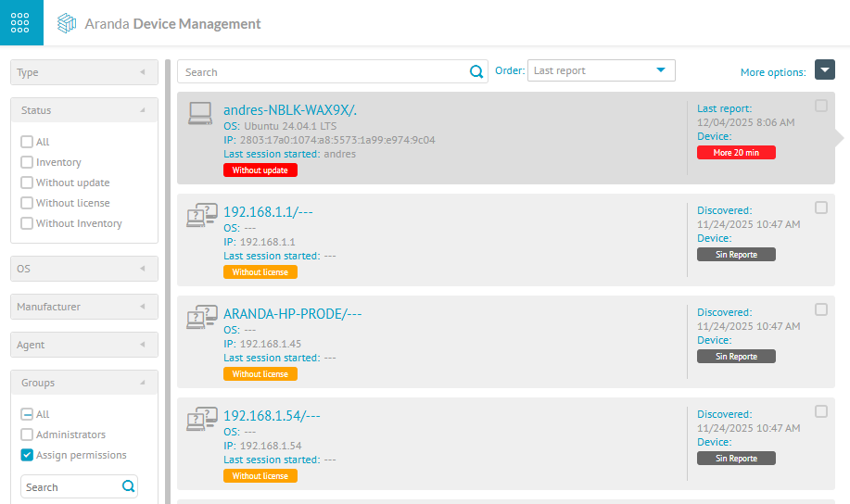Click into the main device search field

(x=324, y=71)
